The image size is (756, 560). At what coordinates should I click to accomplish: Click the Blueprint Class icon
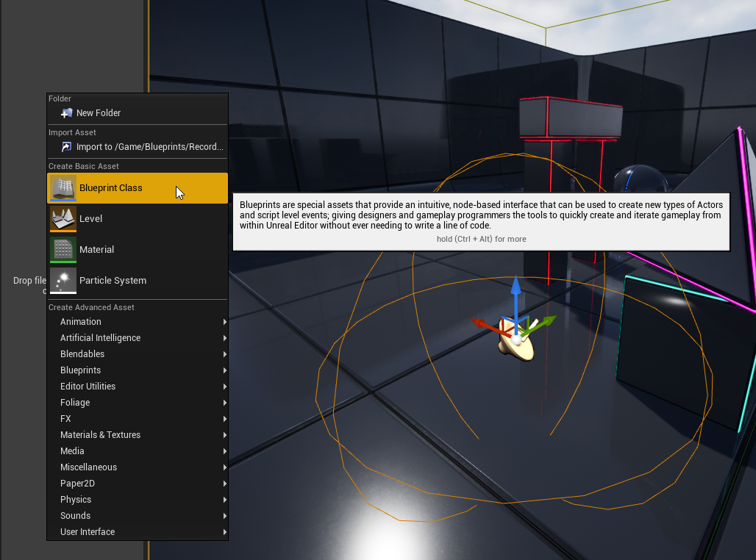(x=63, y=188)
